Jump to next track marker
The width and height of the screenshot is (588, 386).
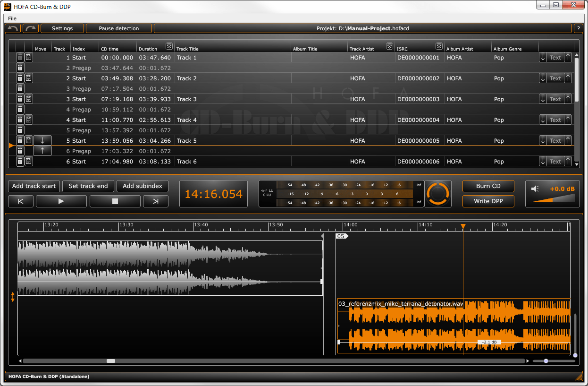156,201
